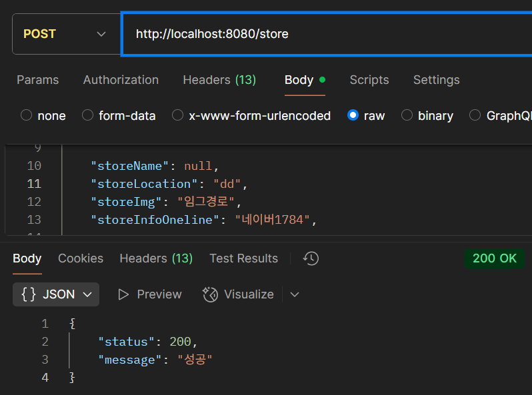Select the request Body tab

pyautogui.click(x=305, y=80)
